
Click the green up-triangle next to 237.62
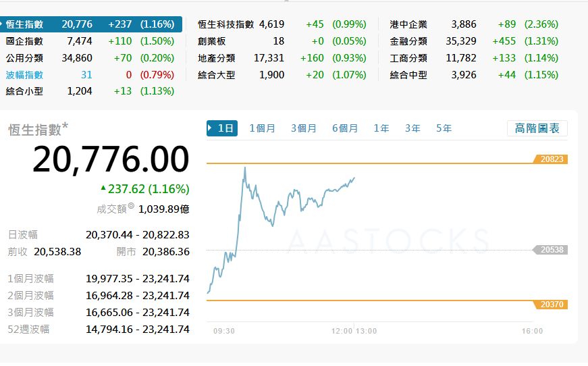tap(103, 188)
